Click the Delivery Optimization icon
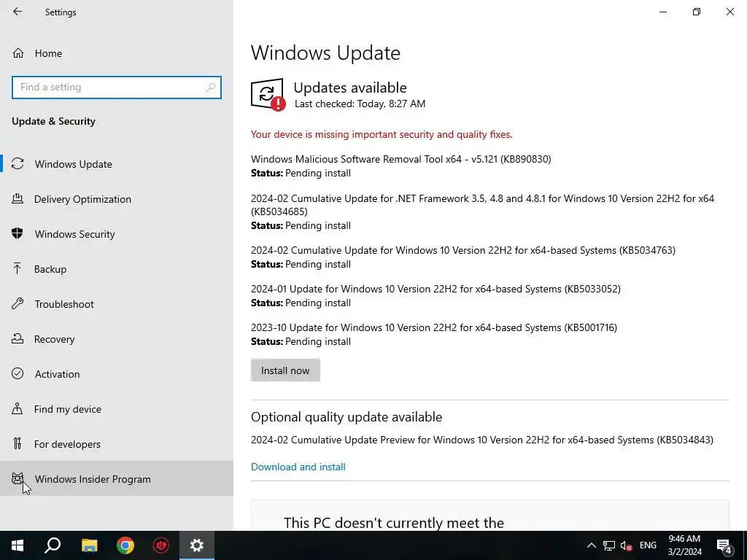The height and width of the screenshot is (560, 747). 18,198
